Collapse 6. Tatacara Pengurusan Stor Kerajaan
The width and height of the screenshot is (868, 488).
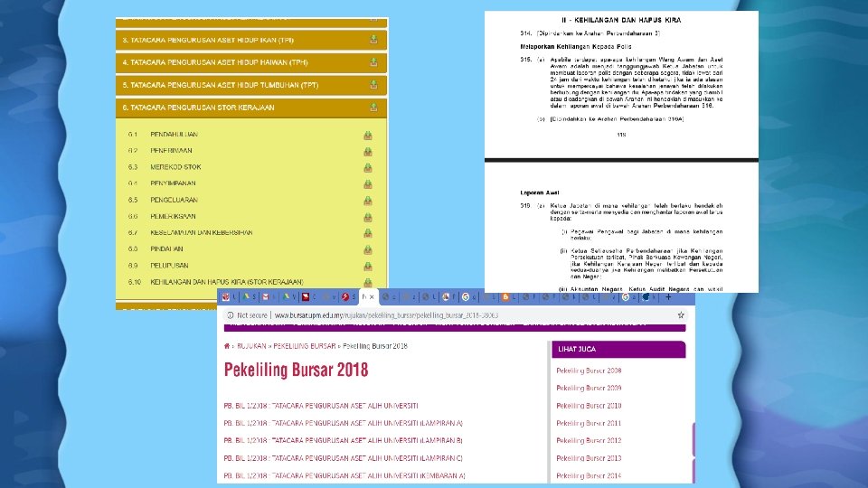251,108
